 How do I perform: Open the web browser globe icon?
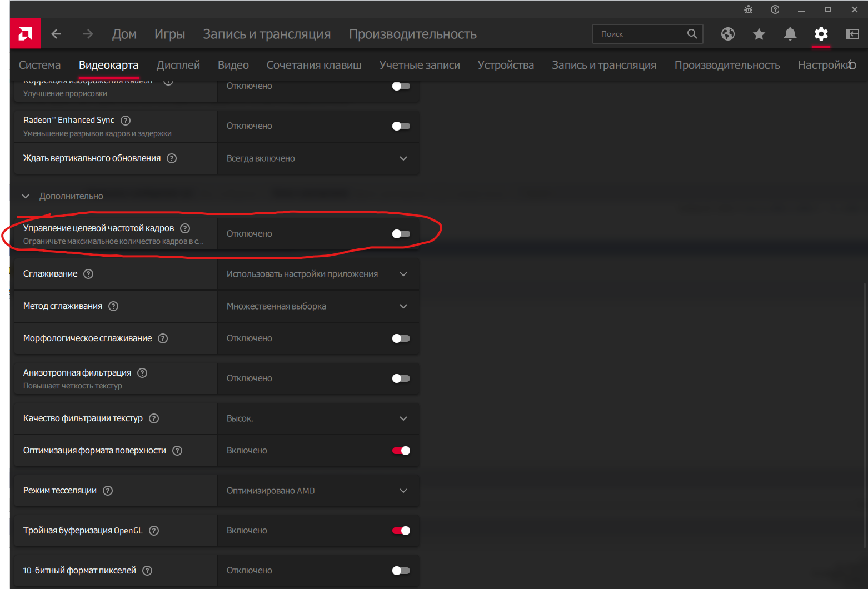[727, 34]
